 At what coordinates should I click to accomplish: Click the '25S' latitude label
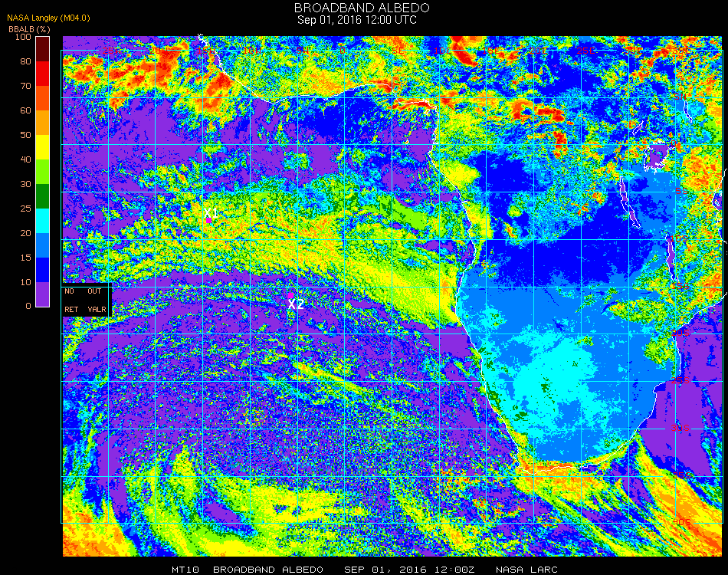coord(680,380)
